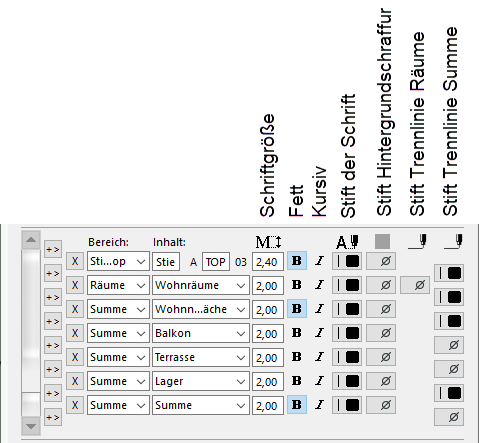This screenshot has height=443, width=479.
Task: Click the sum divider line pen icon
Action: (453, 242)
